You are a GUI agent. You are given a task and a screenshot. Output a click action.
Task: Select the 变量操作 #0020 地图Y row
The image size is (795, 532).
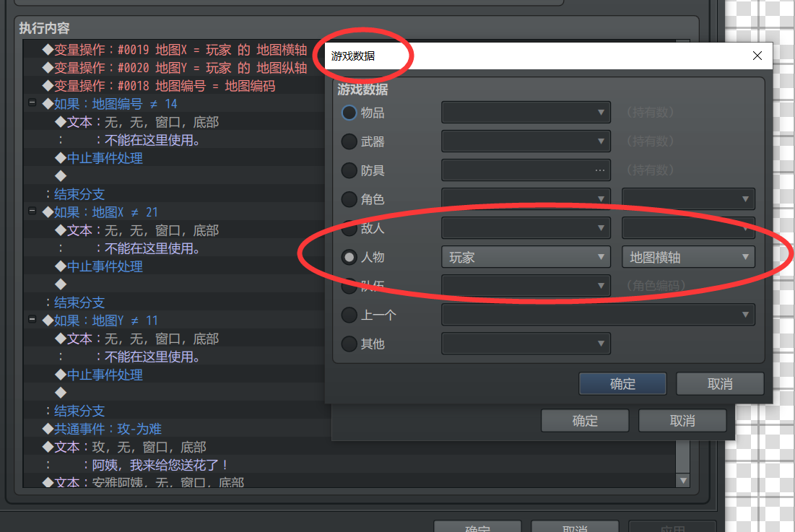pos(175,68)
